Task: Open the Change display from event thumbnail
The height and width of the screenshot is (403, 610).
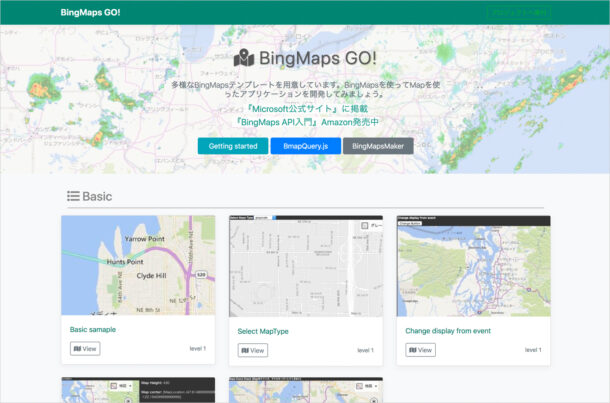Action: 473,266
